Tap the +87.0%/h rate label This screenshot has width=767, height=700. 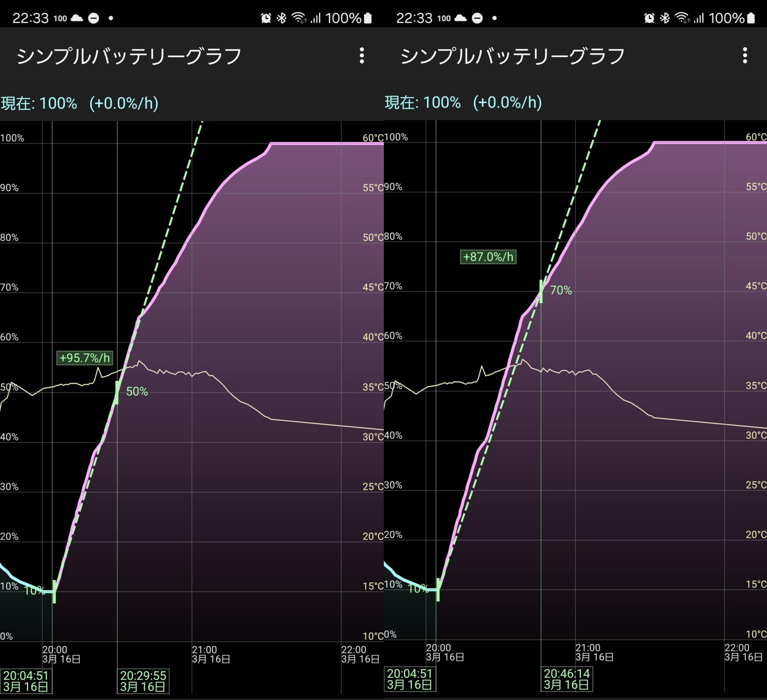click(x=488, y=257)
